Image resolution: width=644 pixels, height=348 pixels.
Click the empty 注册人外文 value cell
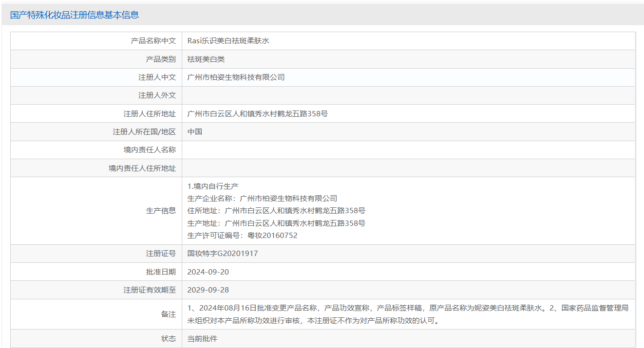point(408,95)
